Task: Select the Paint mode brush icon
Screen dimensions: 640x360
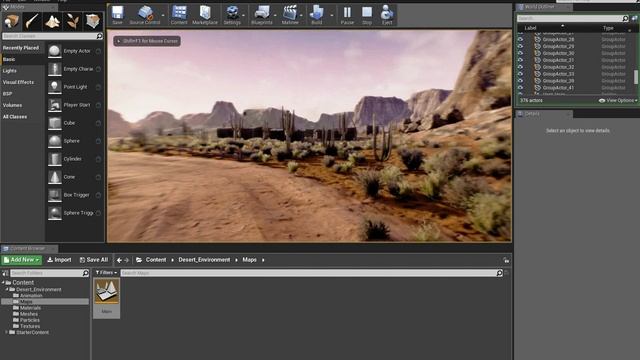Action: 32,21
